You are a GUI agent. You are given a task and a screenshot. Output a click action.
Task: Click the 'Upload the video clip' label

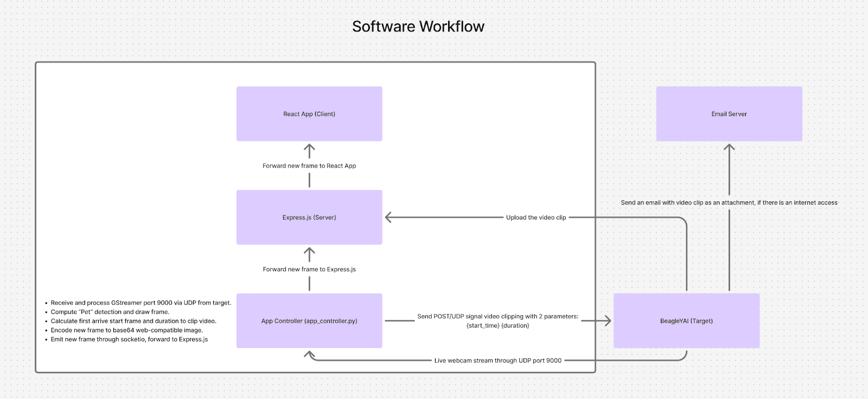coord(536,218)
